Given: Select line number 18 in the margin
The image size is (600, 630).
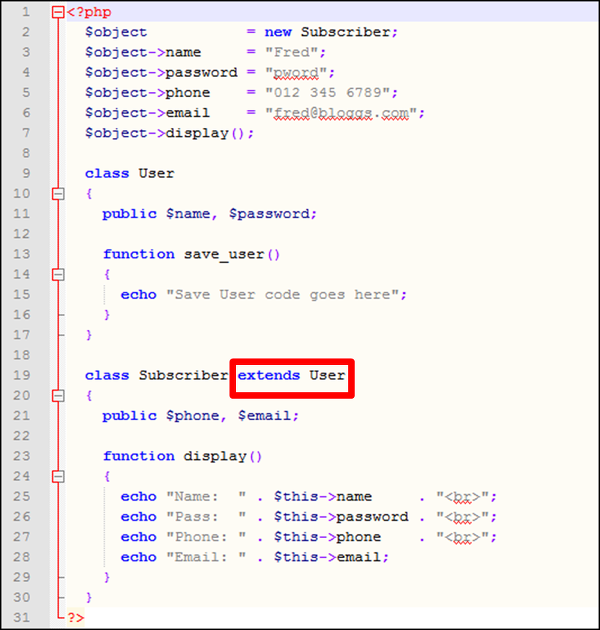Looking at the screenshot, I should 21,355.
